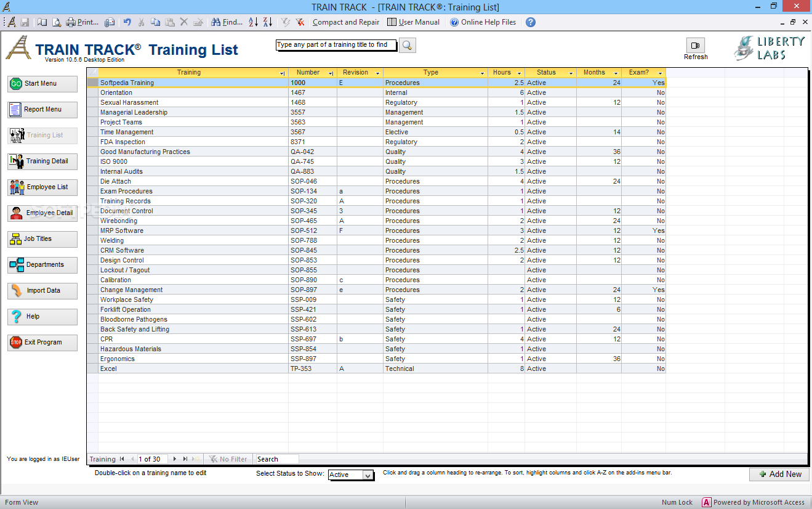812x509 pixels.
Task: Click the Exit Program stop-sign button
Action: 42,343
